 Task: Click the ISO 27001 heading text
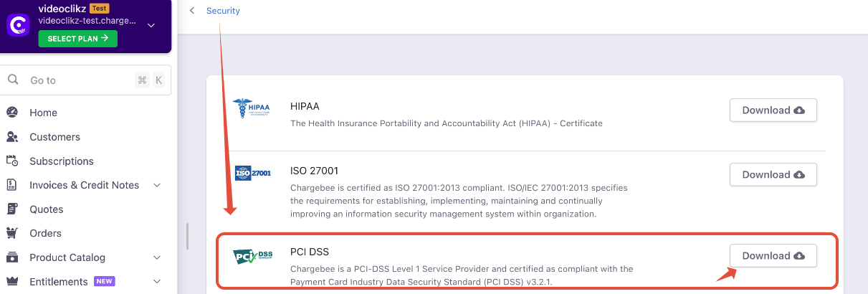coord(314,171)
